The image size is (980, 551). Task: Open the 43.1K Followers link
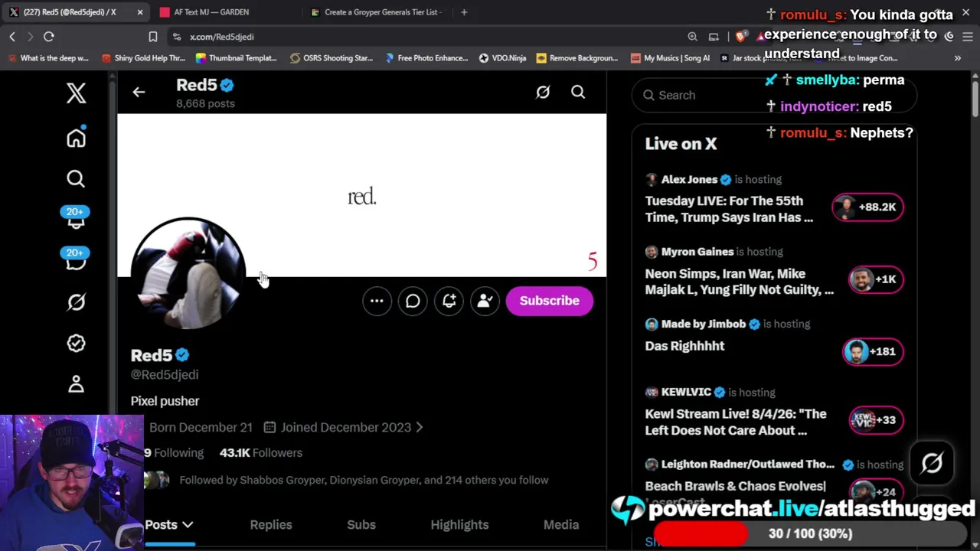tap(261, 453)
